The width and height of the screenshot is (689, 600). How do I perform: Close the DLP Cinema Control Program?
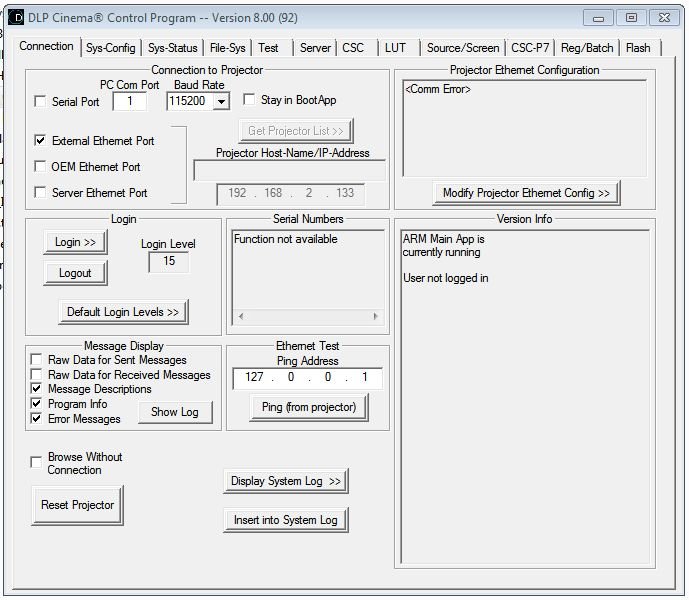(x=664, y=18)
